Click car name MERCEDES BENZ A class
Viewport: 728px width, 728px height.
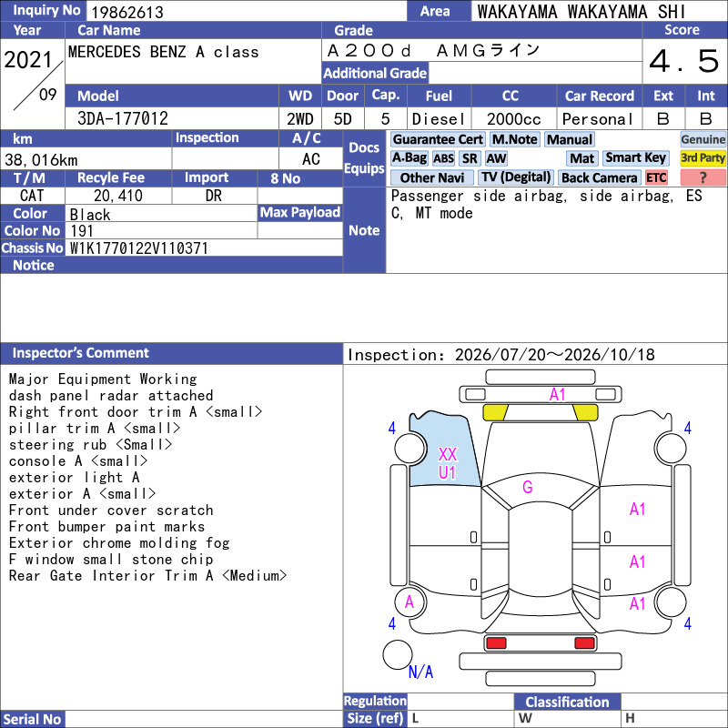click(164, 52)
